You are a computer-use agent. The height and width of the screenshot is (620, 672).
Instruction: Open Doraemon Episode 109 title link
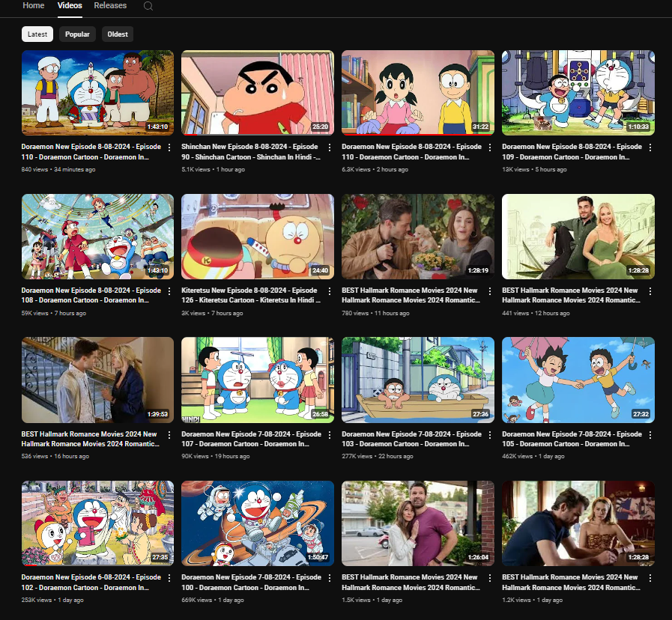[x=572, y=152]
